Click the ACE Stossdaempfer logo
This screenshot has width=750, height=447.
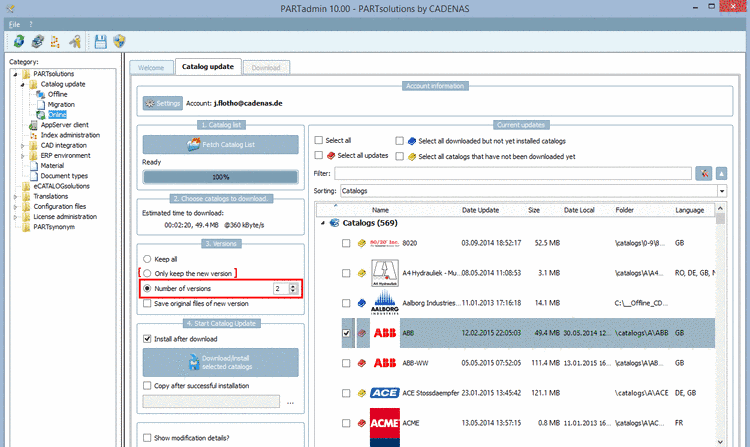[x=385, y=393]
